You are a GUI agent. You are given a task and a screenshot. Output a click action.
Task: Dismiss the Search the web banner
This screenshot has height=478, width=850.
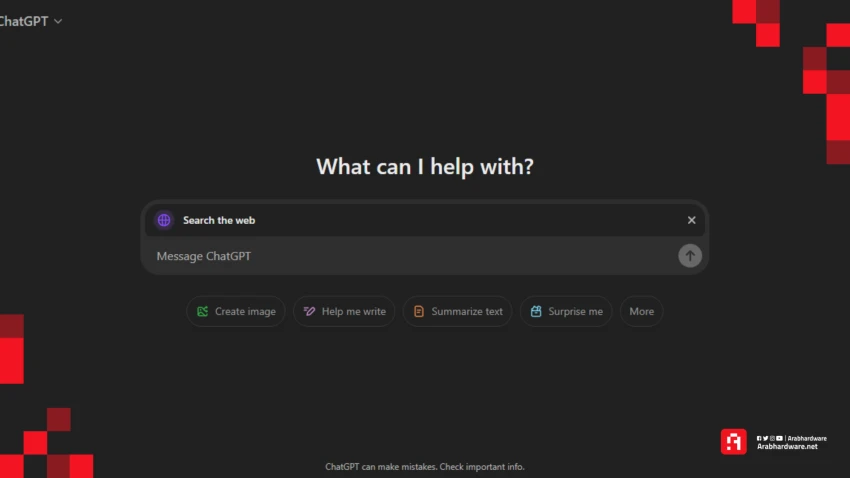click(x=691, y=220)
